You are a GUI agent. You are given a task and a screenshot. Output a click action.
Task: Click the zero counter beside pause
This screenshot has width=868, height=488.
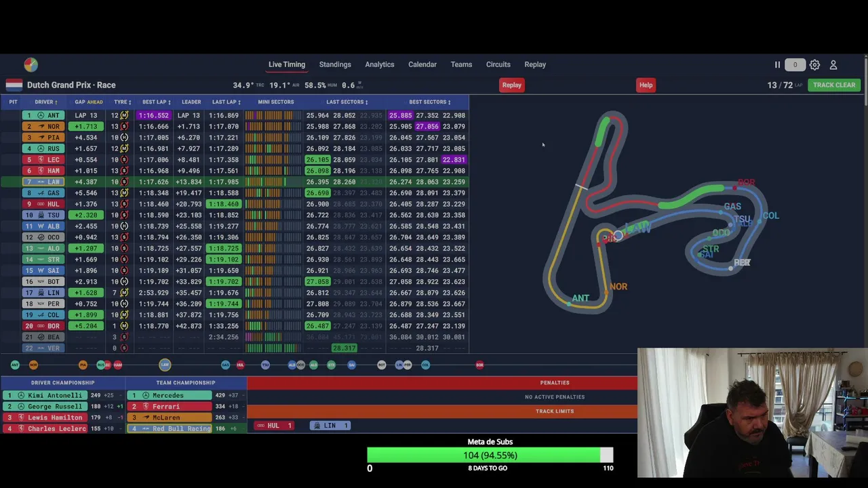tap(795, 65)
